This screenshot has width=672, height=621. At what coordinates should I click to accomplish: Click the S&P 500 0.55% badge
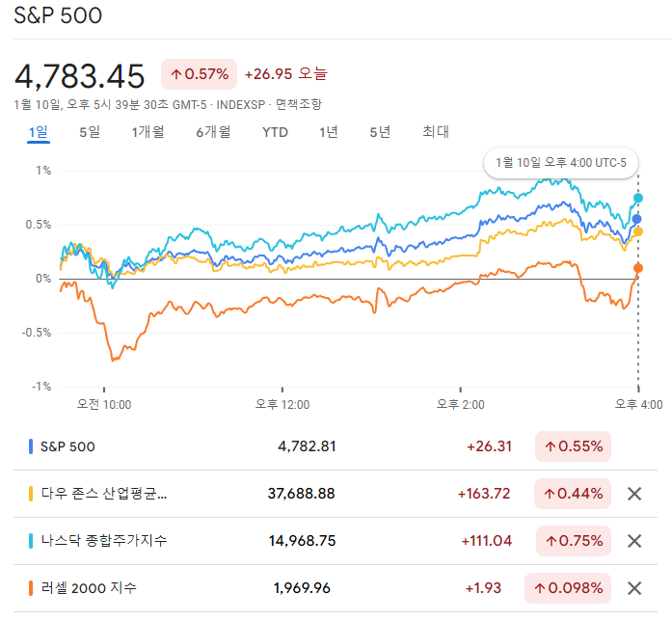click(x=573, y=446)
